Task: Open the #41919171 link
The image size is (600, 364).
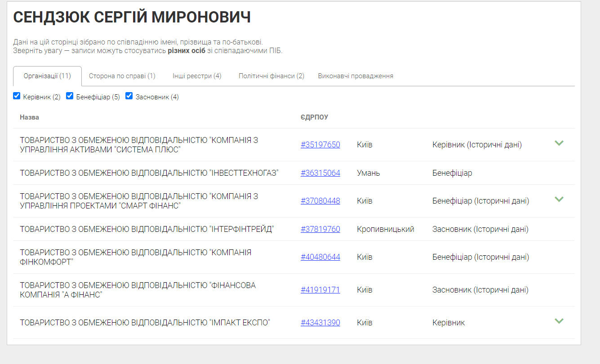Action: (320, 289)
